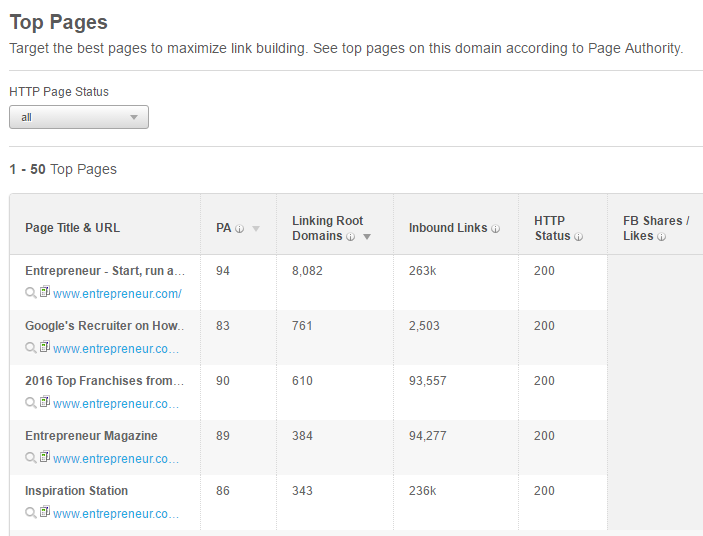Click the Linking Root Domains header
703x536 pixels.
pos(327,228)
